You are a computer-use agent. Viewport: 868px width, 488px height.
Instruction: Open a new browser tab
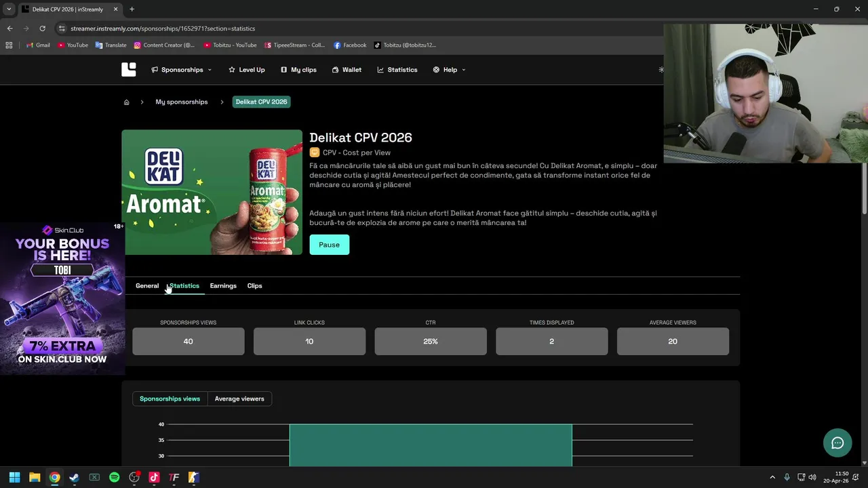[x=132, y=9]
